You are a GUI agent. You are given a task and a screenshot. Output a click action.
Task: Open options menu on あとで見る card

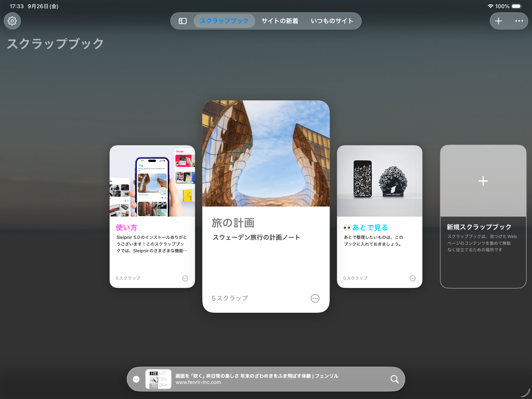(412, 278)
